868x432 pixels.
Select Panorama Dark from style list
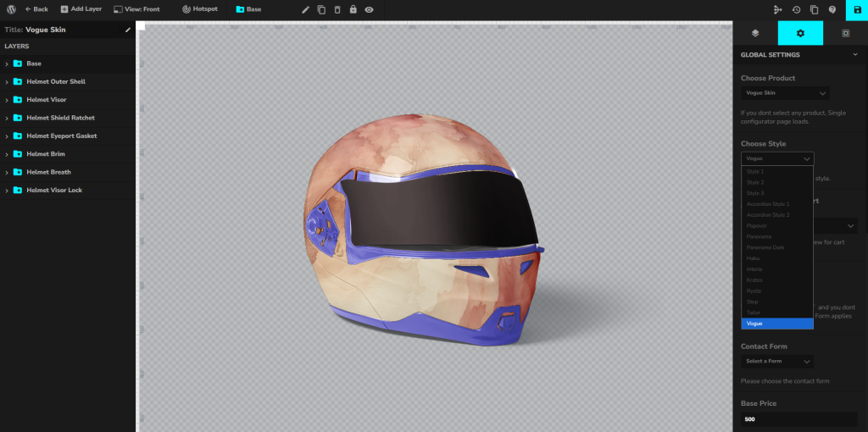[x=765, y=247]
